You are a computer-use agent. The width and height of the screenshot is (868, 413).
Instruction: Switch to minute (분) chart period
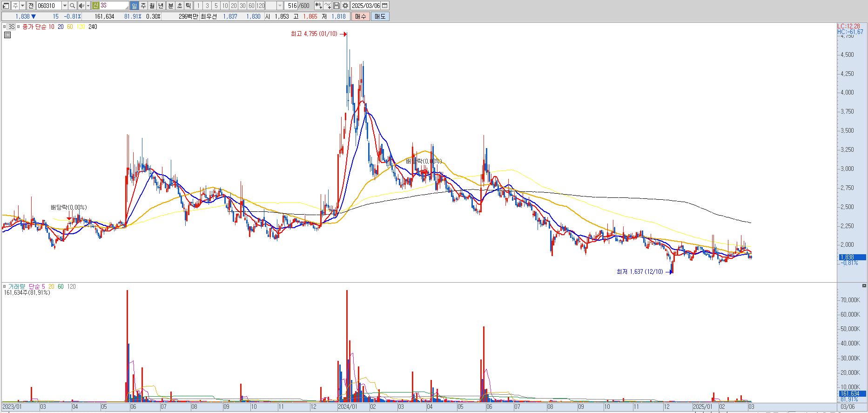point(170,6)
